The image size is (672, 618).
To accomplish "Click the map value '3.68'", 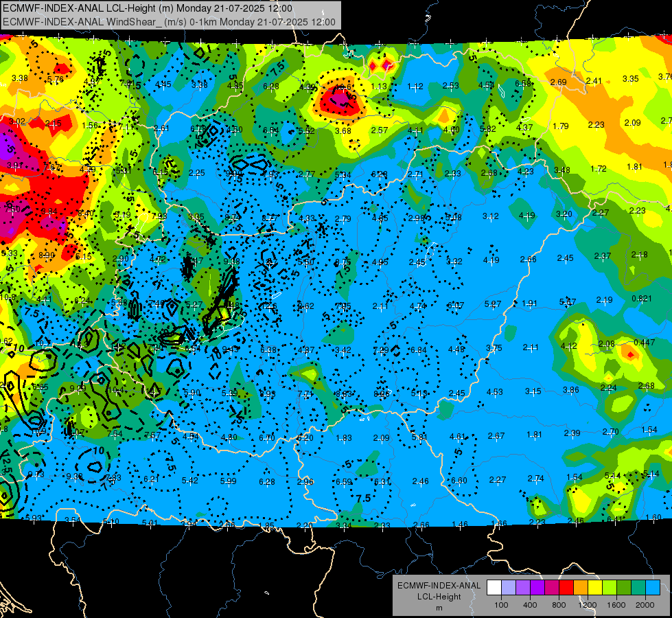I will pos(343,130).
